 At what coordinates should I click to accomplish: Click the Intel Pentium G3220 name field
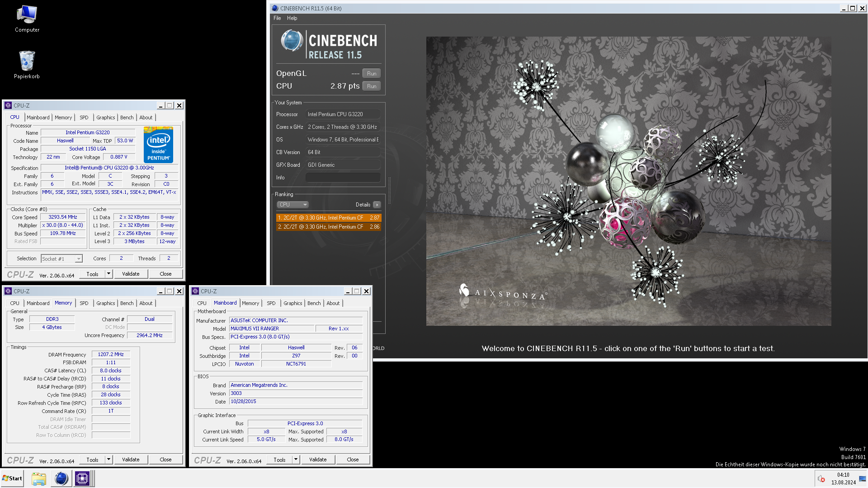point(88,132)
